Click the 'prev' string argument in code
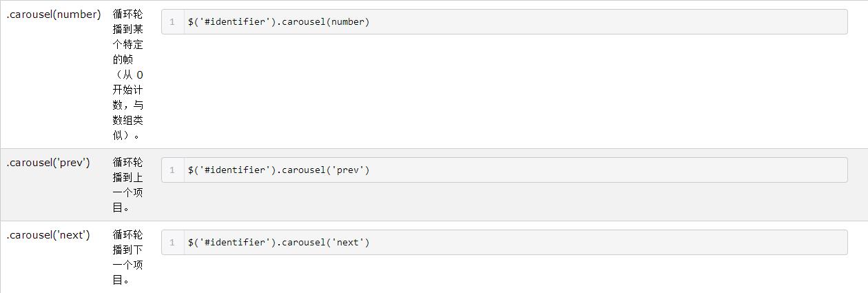Image resolution: width=868 pixels, height=293 pixels. 347,170
